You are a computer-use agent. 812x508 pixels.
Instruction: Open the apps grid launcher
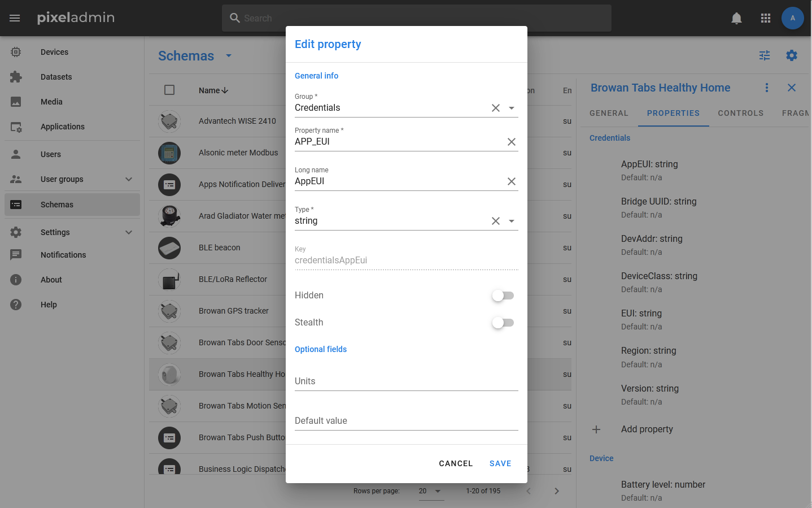coord(765,18)
